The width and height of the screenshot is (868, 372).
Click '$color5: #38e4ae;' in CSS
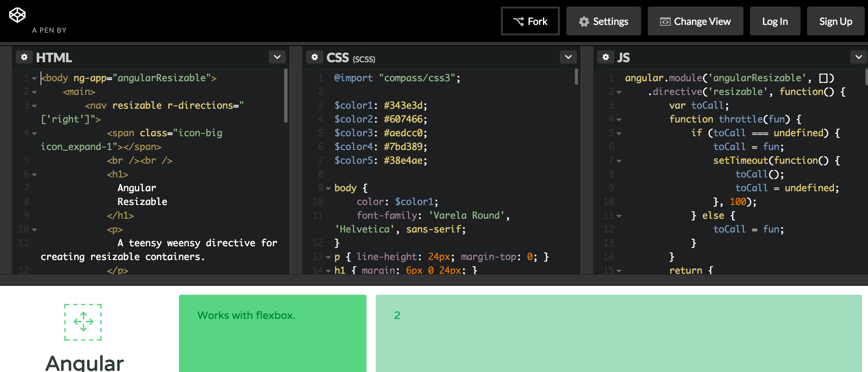(381, 161)
